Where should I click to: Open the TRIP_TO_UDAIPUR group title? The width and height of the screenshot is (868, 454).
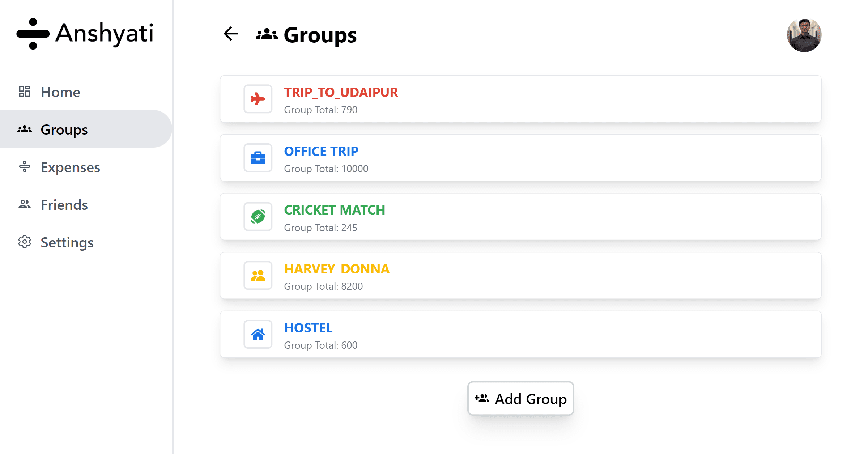(341, 92)
